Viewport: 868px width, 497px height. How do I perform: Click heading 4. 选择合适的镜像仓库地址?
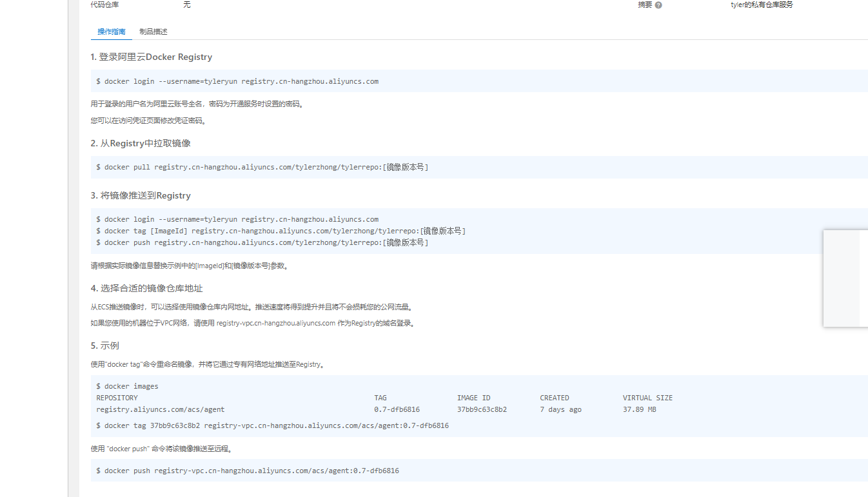(x=147, y=288)
